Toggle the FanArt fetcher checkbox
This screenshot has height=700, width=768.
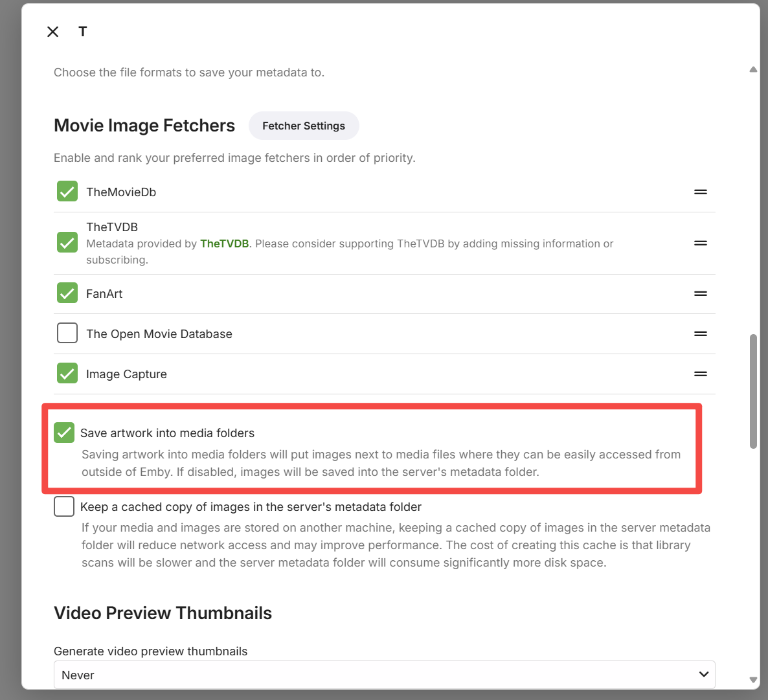coord(67,293)
